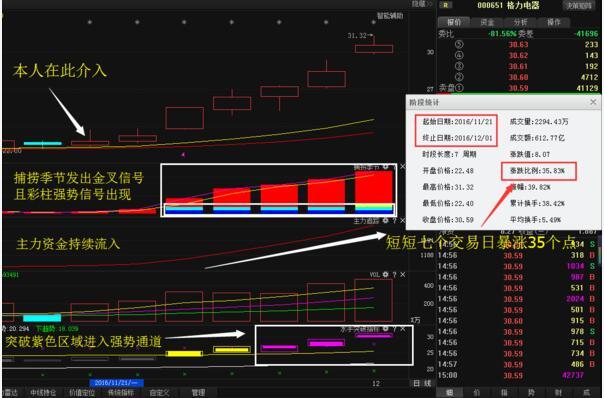The height and width of the screenshot is (398, 604).
Task: Click the cyan candlestick on the price chart
Action: pos(42,144)
